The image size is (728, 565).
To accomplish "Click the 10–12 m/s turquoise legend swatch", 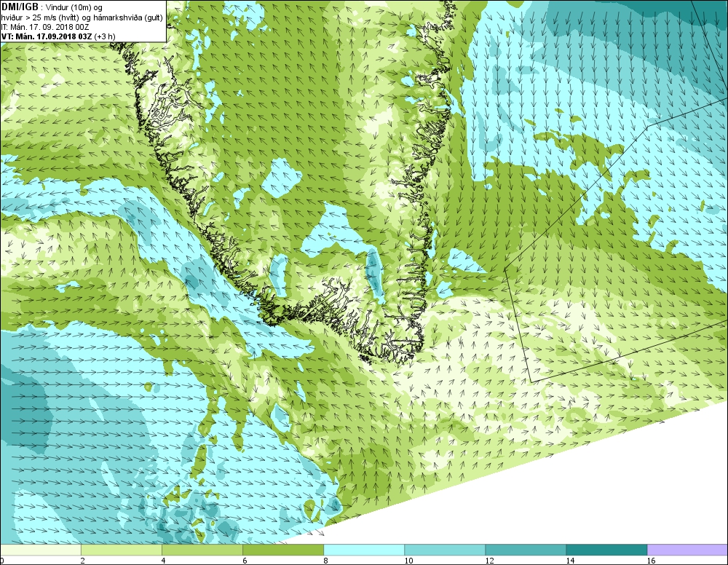I will (445, 550).
